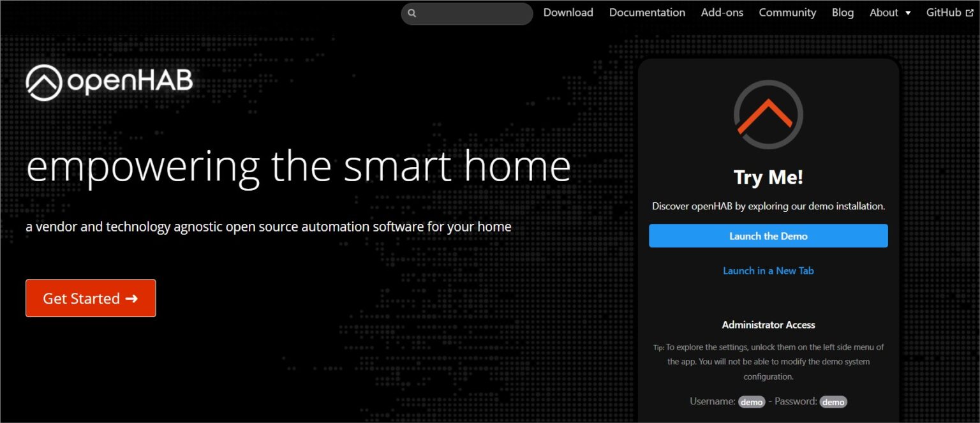Select the demo password badge
This screenshot has width=980, height=423.
point(833,401)
